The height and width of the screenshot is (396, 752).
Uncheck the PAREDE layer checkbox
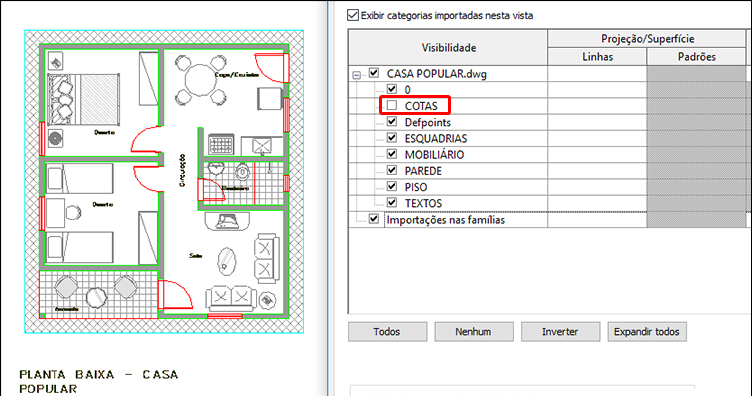tap(392, 171)
